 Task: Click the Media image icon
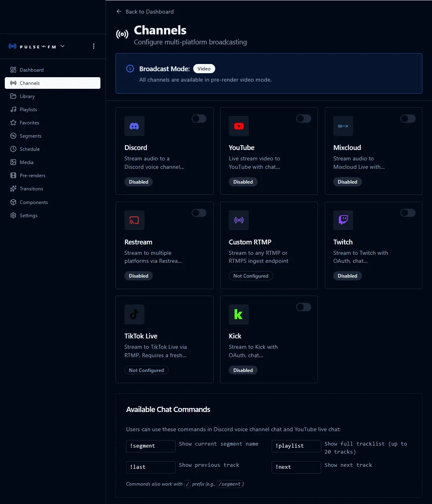13,162
